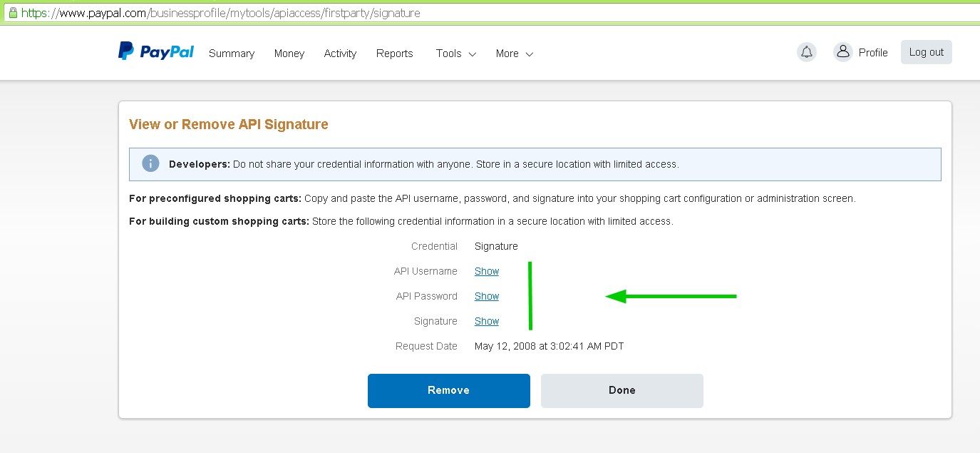Click the PayPal logo
Screen dimensions: 980x453
pyautogui.click(x=156, y=51)
